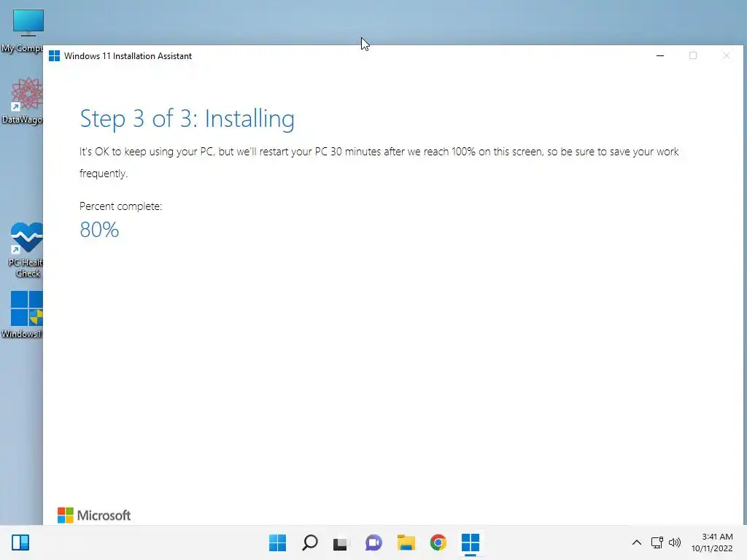Select the PC Health Check desktop shortcut
The height and width of the screenshot is (560, 747).
pos(25,250)
